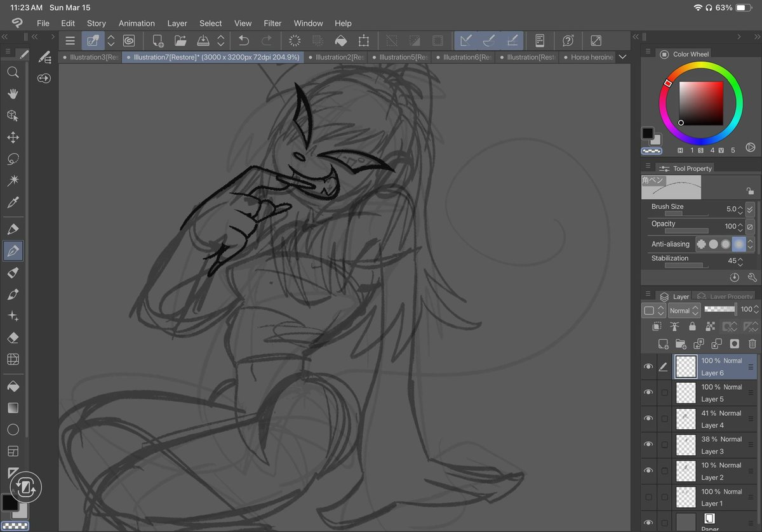
Task: Tick the checkbox beside Layer 5
Action: (665, 392)
